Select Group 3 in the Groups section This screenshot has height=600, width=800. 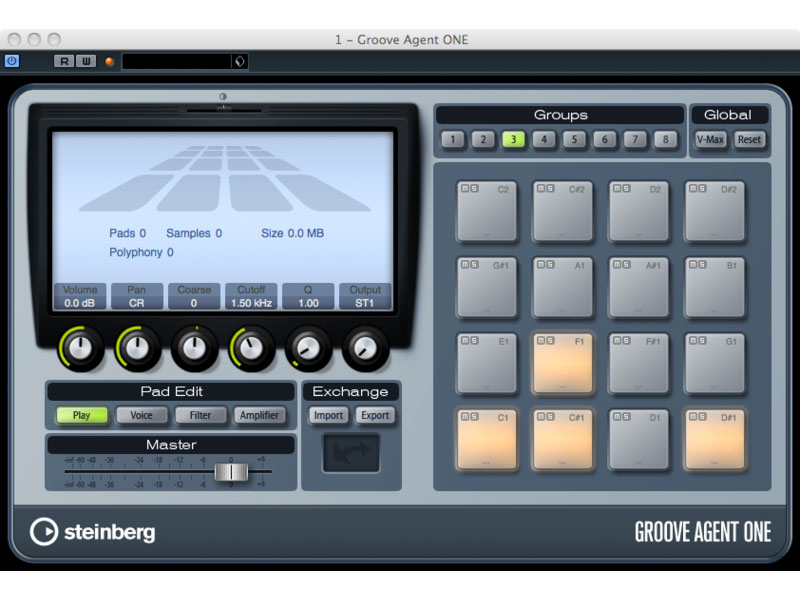point(513,140)
